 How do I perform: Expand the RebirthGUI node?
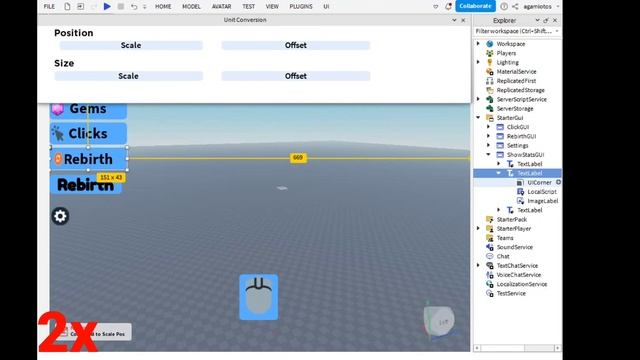click(489, 136)
